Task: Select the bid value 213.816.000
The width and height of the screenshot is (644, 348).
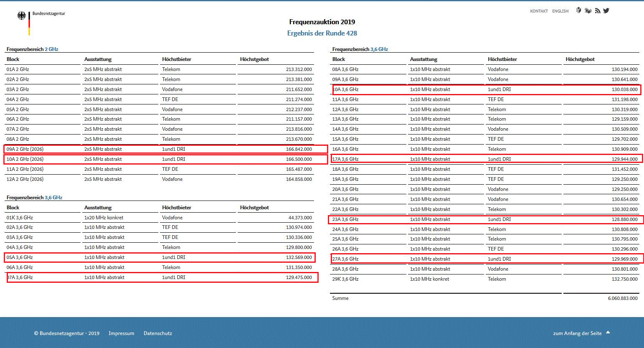Action: [299, 129]
